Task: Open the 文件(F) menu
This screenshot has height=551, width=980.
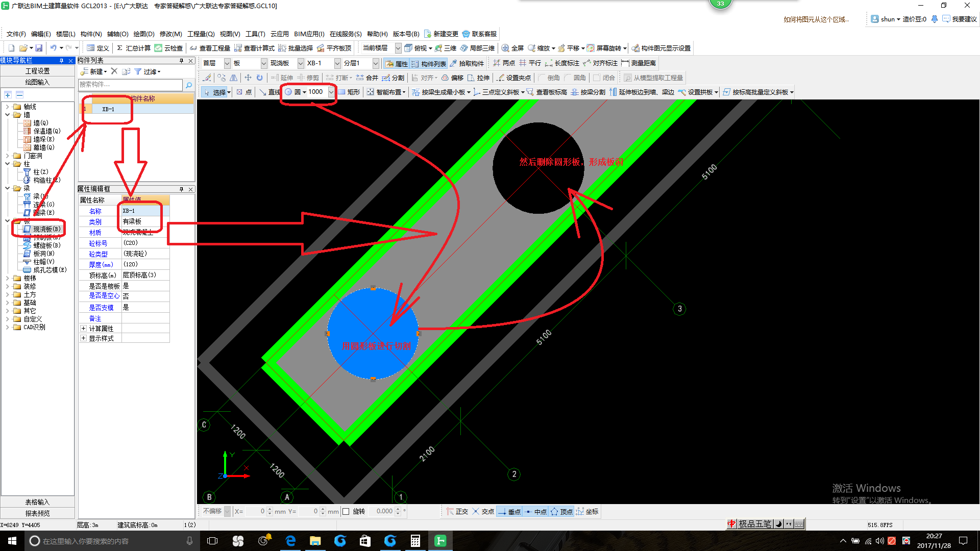Action: pos(16,34)
